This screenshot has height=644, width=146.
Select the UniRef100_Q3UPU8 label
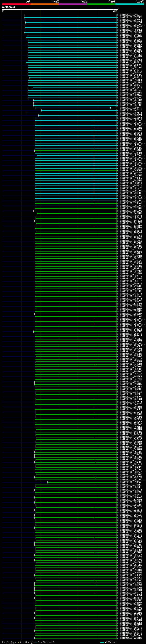click(131, 193)
